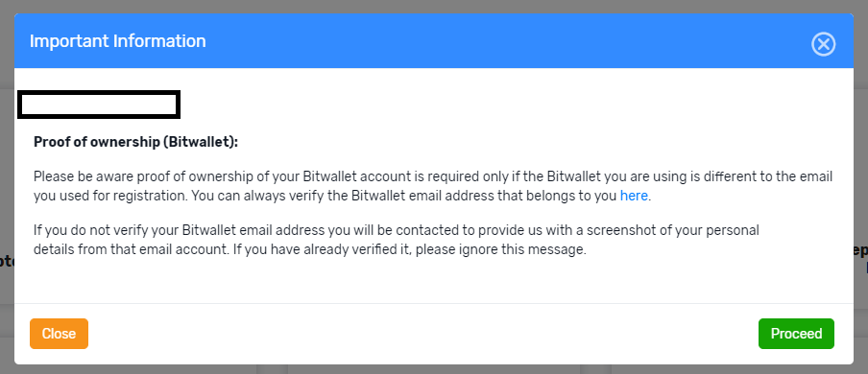
Task: Click the cut-off dimmed text beside the Close button
Action: point(7,261)
